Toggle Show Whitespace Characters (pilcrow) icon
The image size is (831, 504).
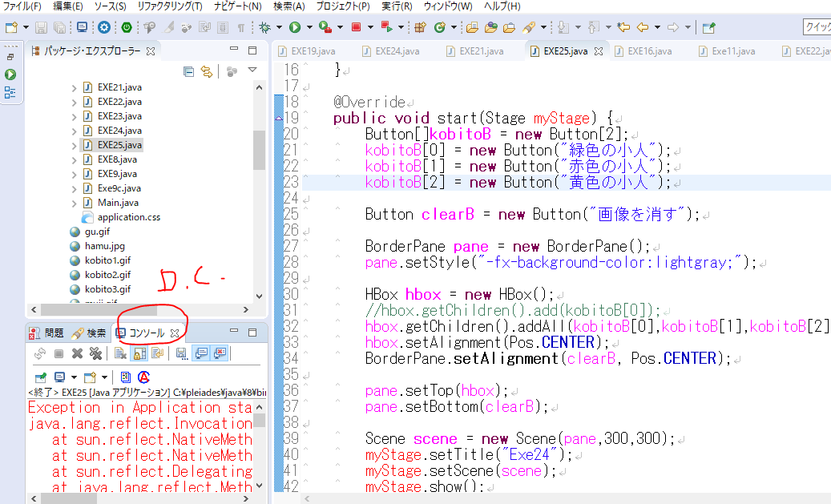coord(241,27)
